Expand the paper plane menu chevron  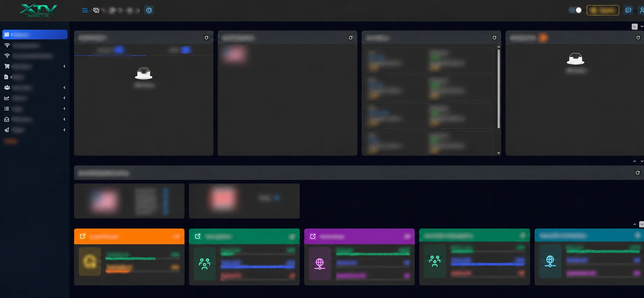64,130
